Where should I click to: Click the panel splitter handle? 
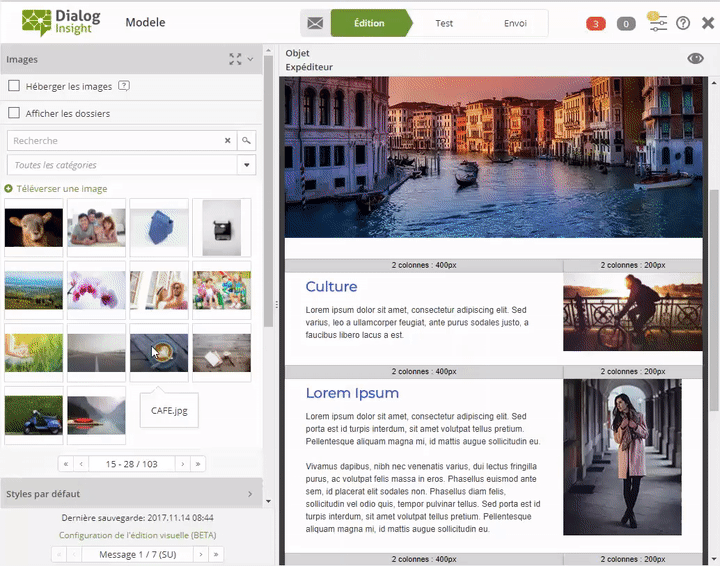click(x=276, y=304)
